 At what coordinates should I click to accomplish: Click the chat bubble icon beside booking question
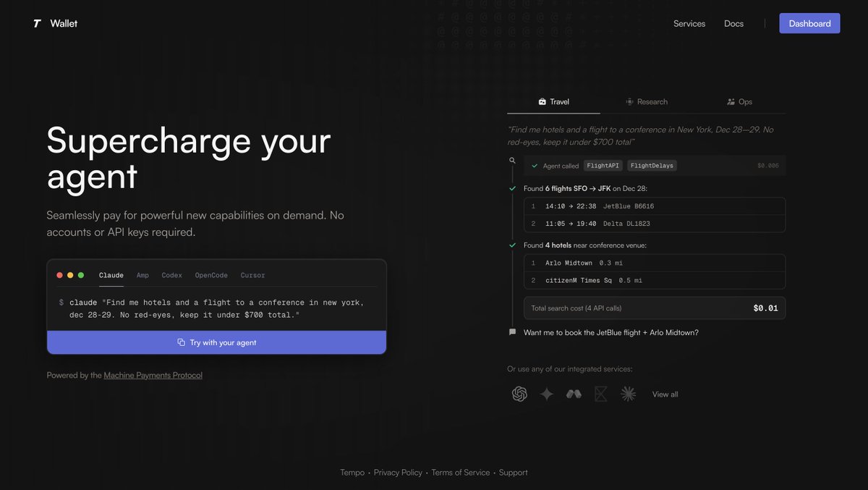[x=512, y=332]
